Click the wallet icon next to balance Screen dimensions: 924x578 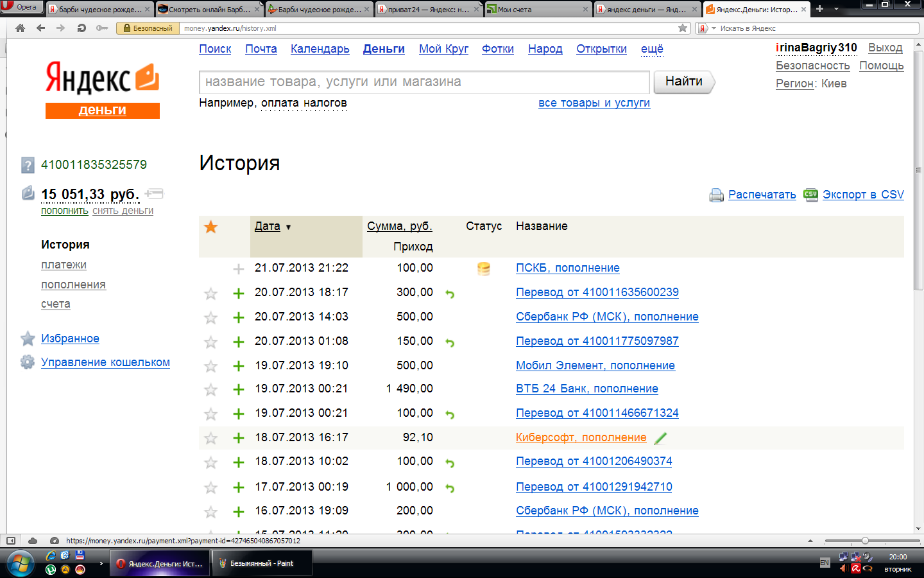[28, 193]
